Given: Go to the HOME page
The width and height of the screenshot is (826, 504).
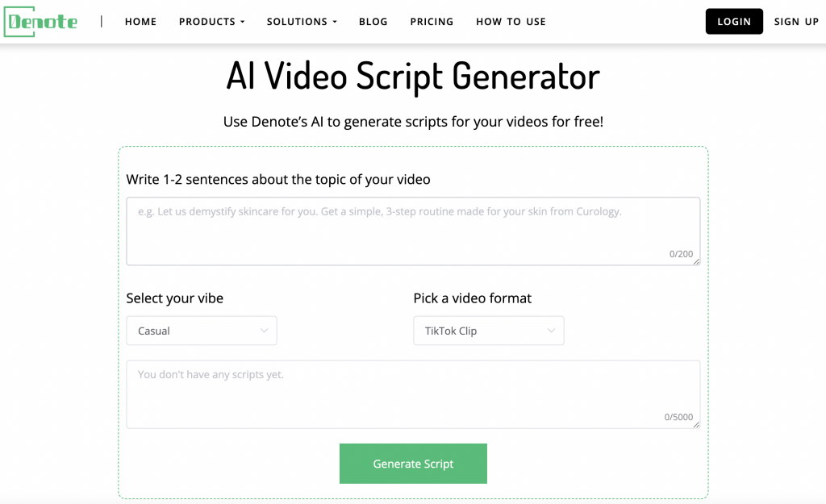Looking at the screenshot, I should click(x=140, y=22).
